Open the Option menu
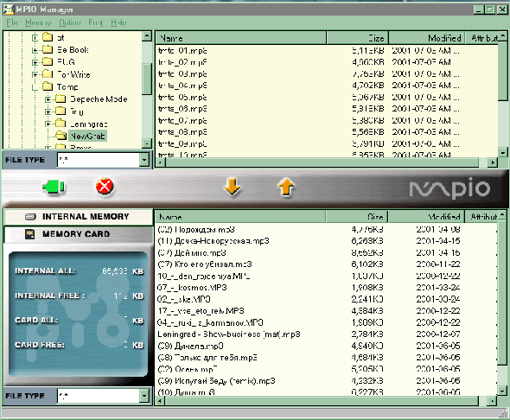 pyautogui.click(x=70, y=22)
